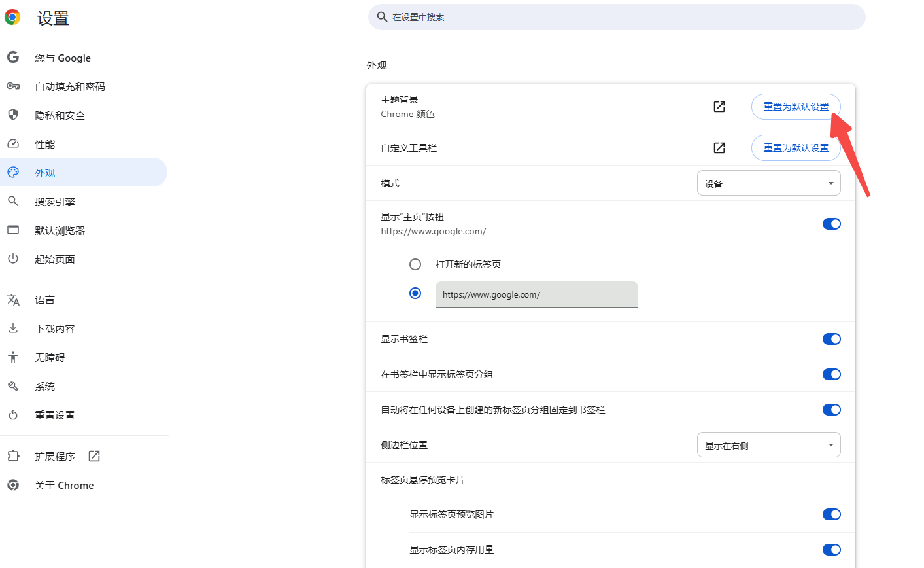Screen dimensions: 924x568
Task: Open the 侧边栏位置 dropdown
Action: coord(769,445)
